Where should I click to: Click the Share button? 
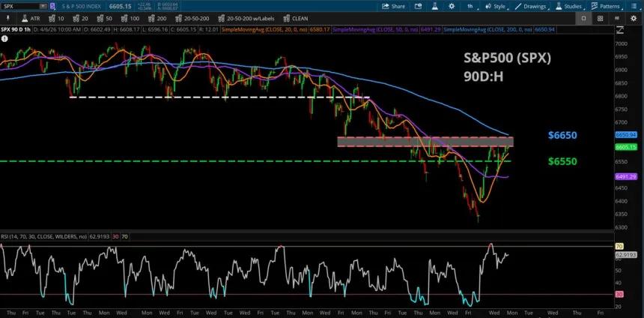point(393,6)
